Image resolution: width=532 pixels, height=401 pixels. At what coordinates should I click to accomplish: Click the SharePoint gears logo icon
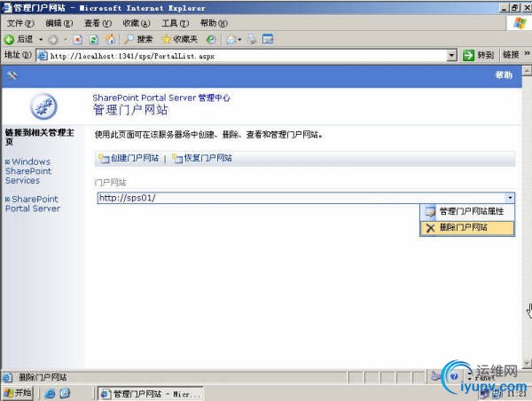click(x=43, y=106)
